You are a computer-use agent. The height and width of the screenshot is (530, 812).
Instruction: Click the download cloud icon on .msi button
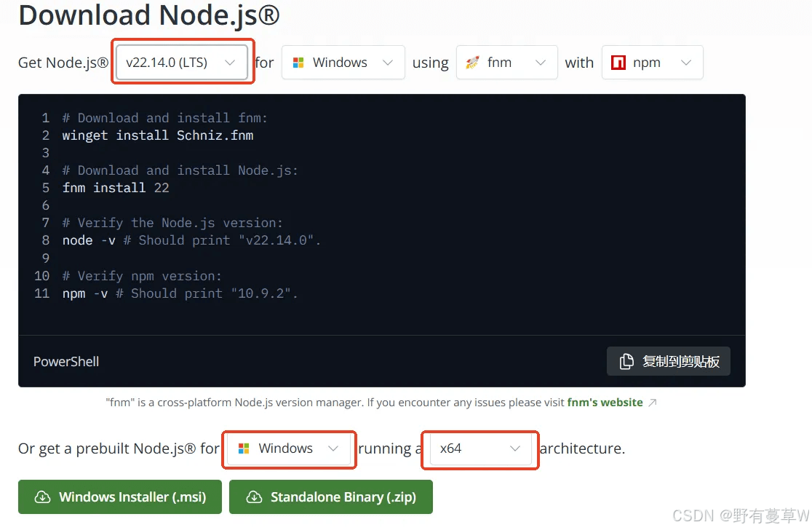click(42, 497)
